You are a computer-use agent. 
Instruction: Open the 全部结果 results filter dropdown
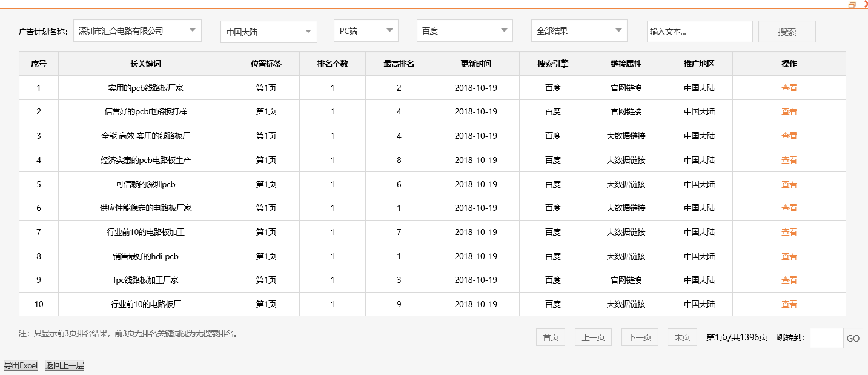pos(578,30)
